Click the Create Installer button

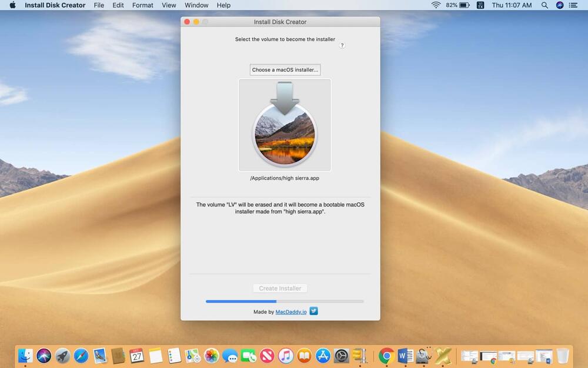coord(280,289)
